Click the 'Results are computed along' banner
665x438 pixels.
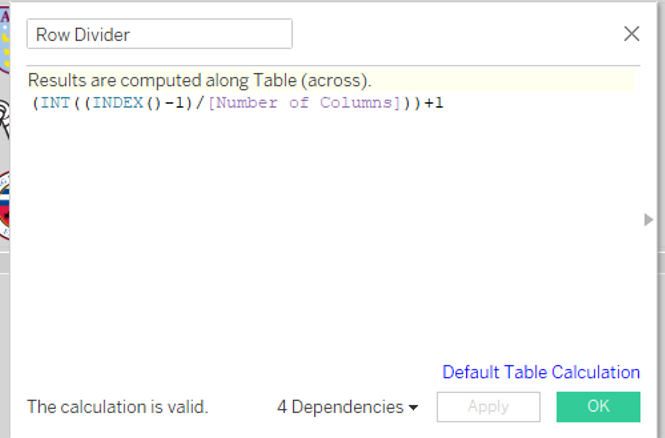(x=200, y=80)
